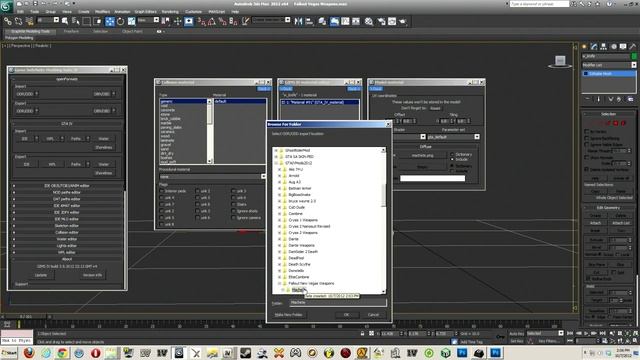
Task: Open the Tools menu
Action: pyautogui.click(x=35, y=12)
